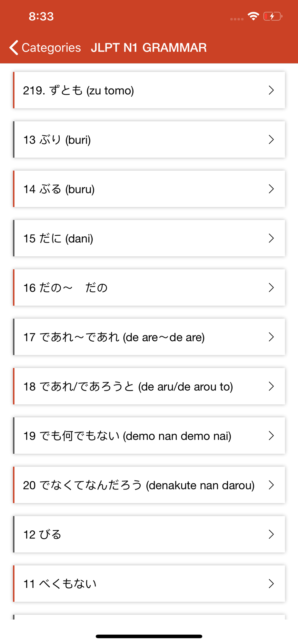The image size is (298, 644).
Task: Tap the Wi-Fi status icon
Action: tap(253, 16)
